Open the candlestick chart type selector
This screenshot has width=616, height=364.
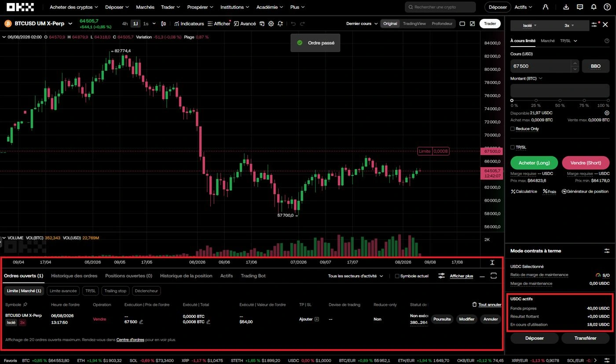164,24
